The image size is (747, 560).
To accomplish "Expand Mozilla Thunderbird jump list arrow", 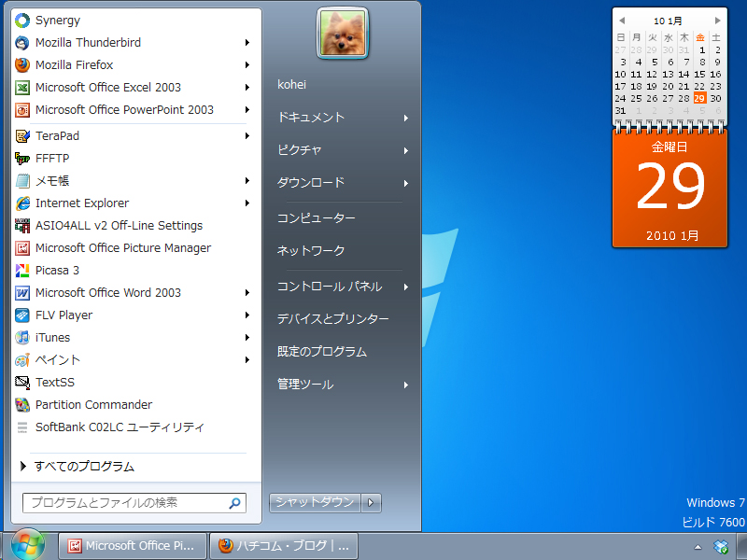I will [247, 43].
